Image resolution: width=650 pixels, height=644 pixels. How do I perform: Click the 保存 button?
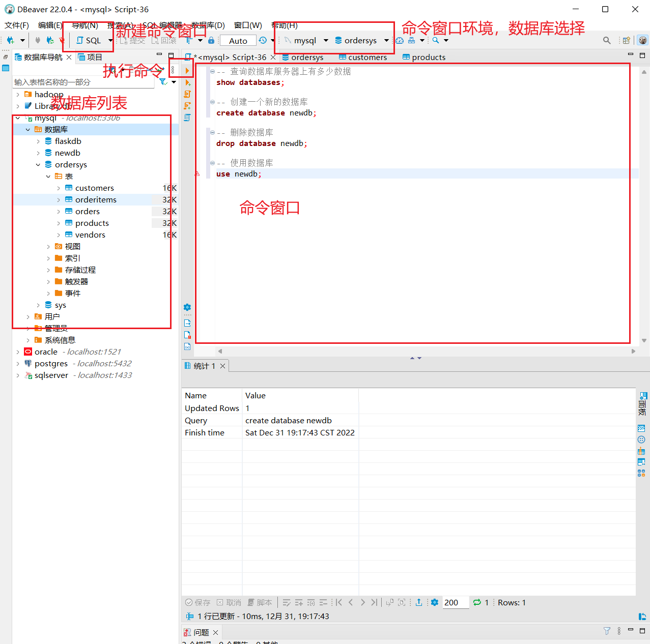(197, 602)
